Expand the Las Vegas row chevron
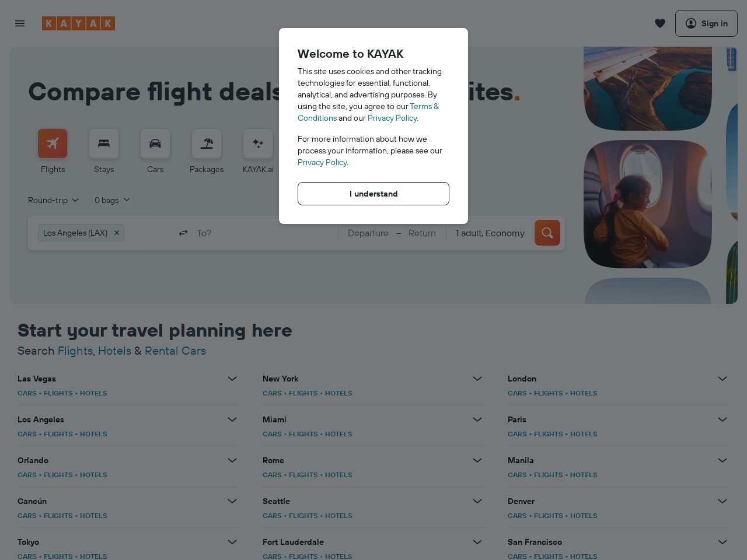The height and width of the screenshot is (560, 747). tap(232, 379)
